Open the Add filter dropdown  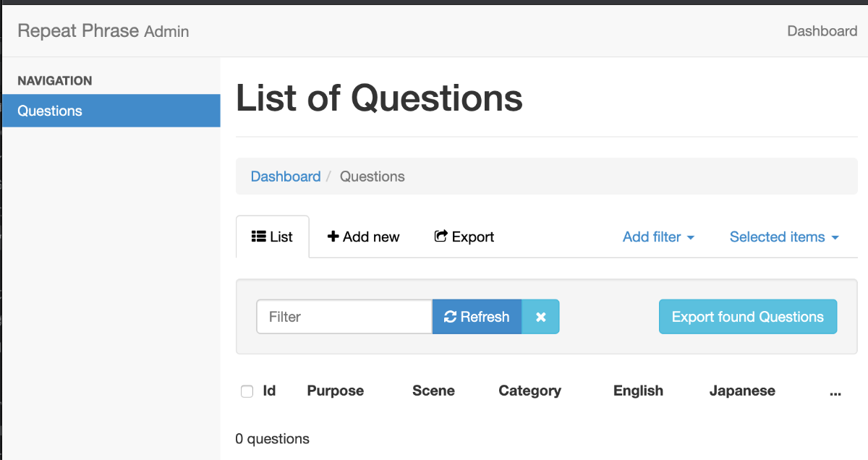(x=658, y=237)
